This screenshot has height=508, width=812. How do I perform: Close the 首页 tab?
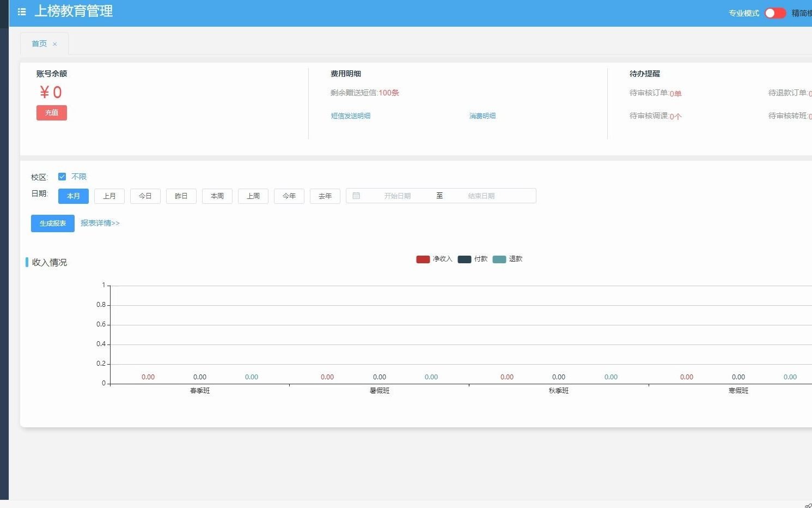tap(54, 44)
